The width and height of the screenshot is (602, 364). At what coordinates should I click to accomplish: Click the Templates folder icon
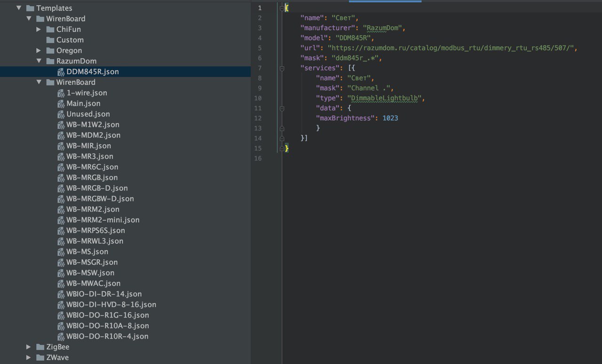click(30, 8)
